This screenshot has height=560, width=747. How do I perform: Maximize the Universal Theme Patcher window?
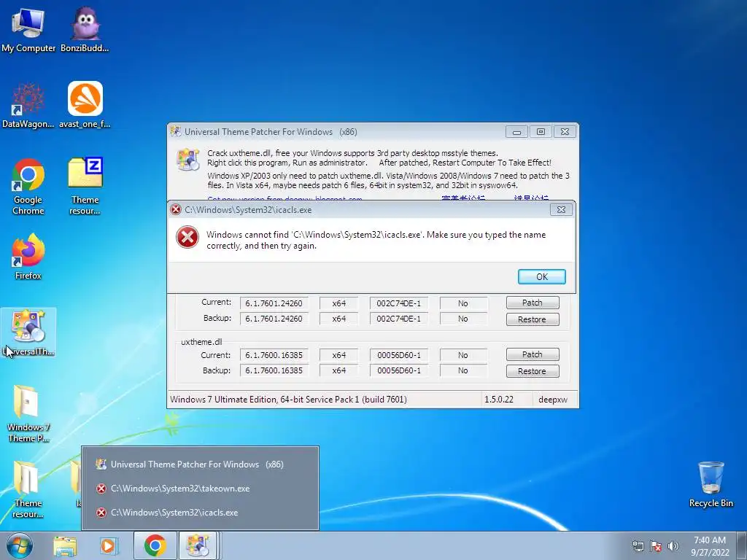pos(541,132)
